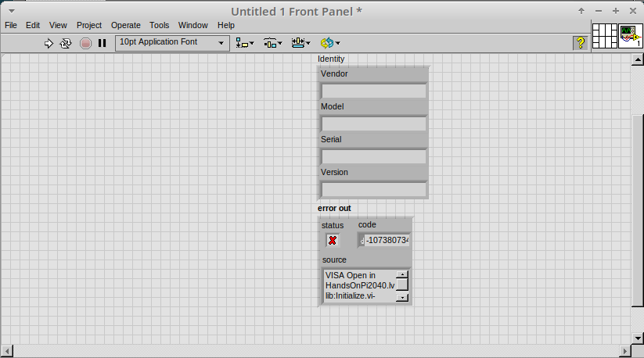Viewport: 644px width, 358px height.
Task: Click the panel vertical scroll down arrow
Action: coord(638,338)
